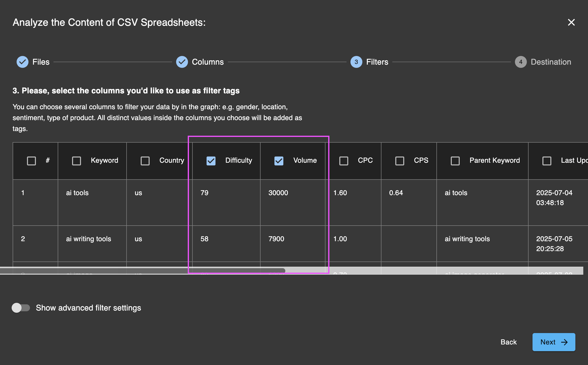
Task: Enable the Country column as filter tag
Action: (x=145, y=161)
